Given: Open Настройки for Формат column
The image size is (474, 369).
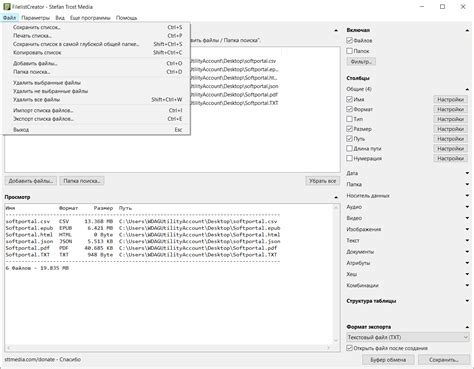Looking at the screenshot, I should 450,109.
